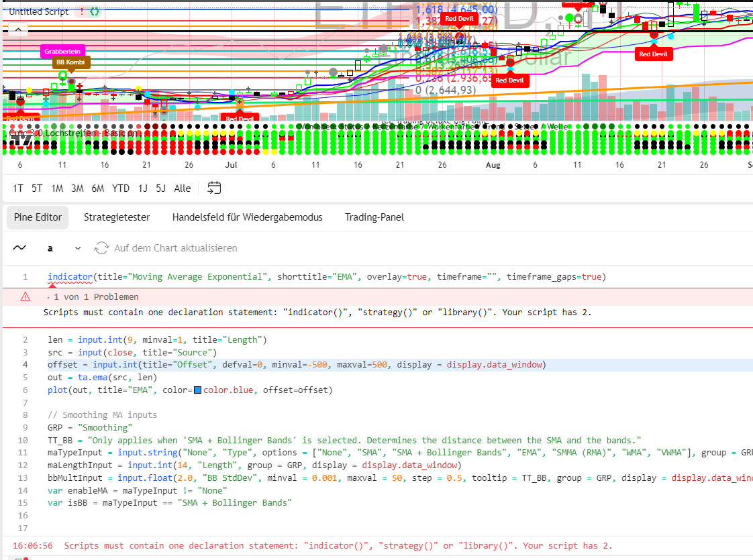Show the full range with Alle
The width and height of the screenshot is (753, 560).
click(182, 188)
